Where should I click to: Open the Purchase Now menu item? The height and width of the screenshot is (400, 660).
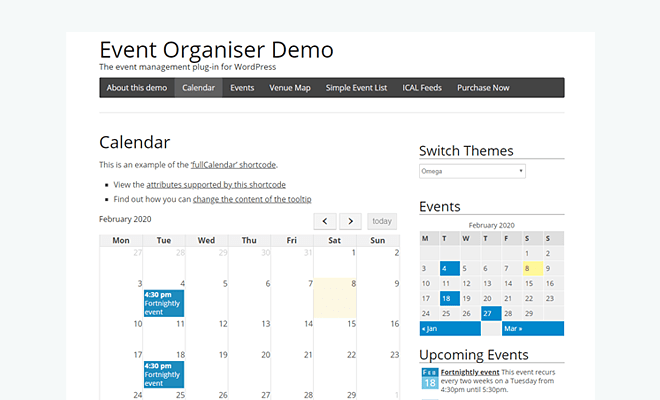[x=483, y=88]
